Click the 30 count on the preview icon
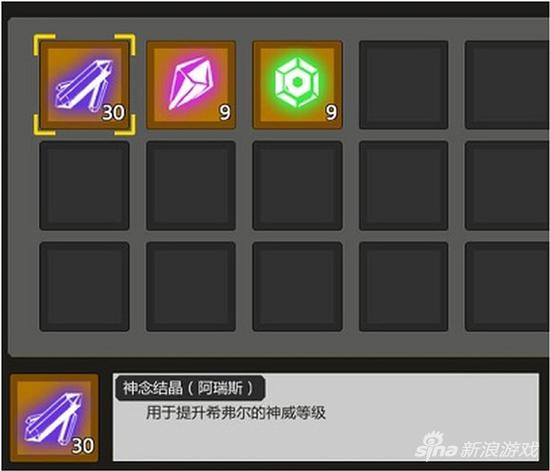 [83, 446]
